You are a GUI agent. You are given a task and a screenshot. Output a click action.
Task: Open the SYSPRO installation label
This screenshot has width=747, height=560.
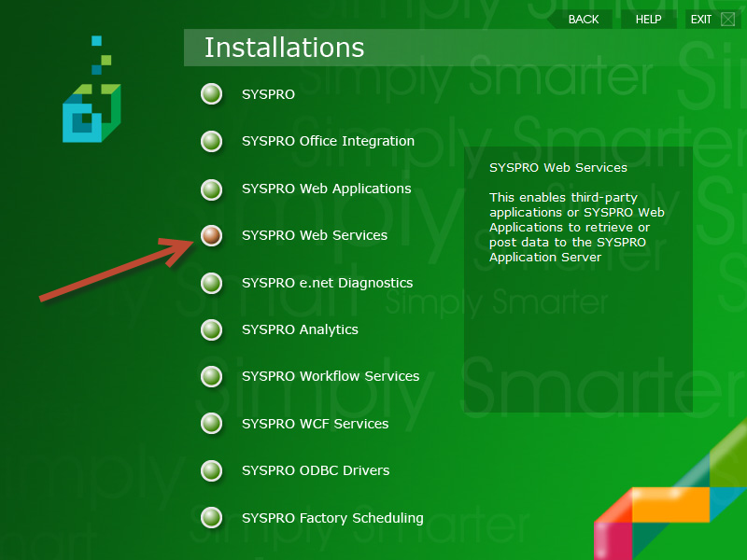[268, 94]
